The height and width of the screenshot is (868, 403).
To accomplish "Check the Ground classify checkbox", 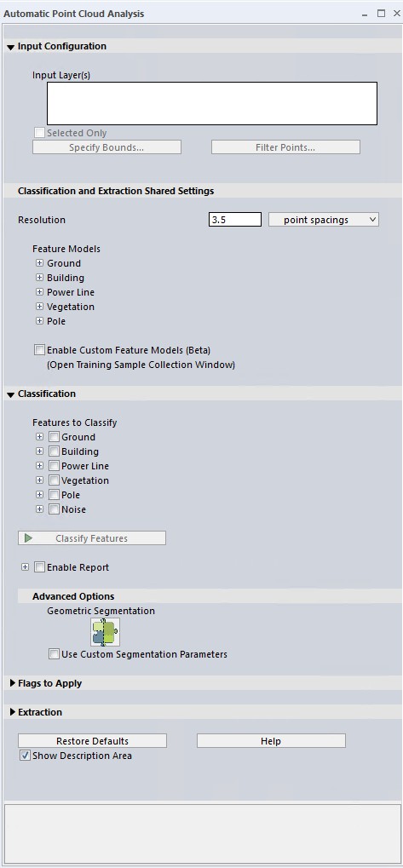I will pyautogui.click(x=55, y=437).
